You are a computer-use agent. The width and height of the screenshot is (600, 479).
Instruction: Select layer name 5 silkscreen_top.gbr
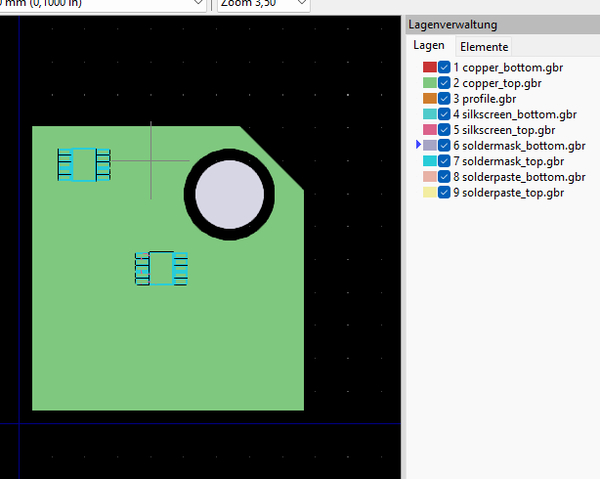pos(504,130)
